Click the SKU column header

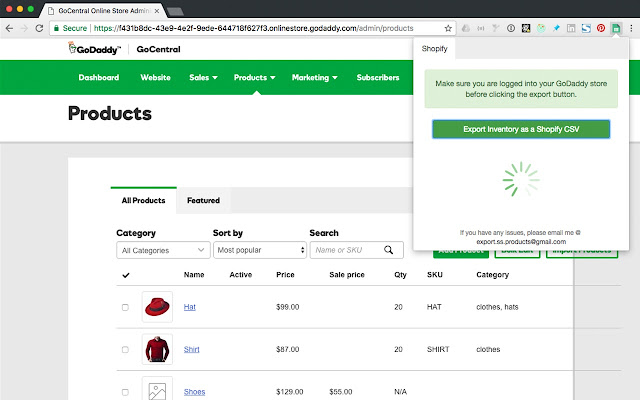pyautogui.click(x=435, y=275)
